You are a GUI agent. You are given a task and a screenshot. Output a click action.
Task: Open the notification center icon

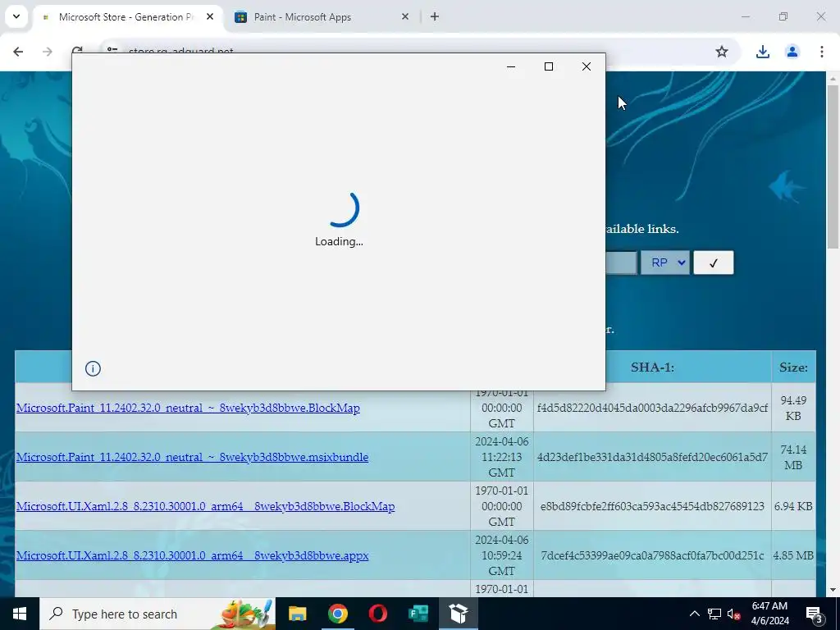pyautogui.click(x=815, y=614)
